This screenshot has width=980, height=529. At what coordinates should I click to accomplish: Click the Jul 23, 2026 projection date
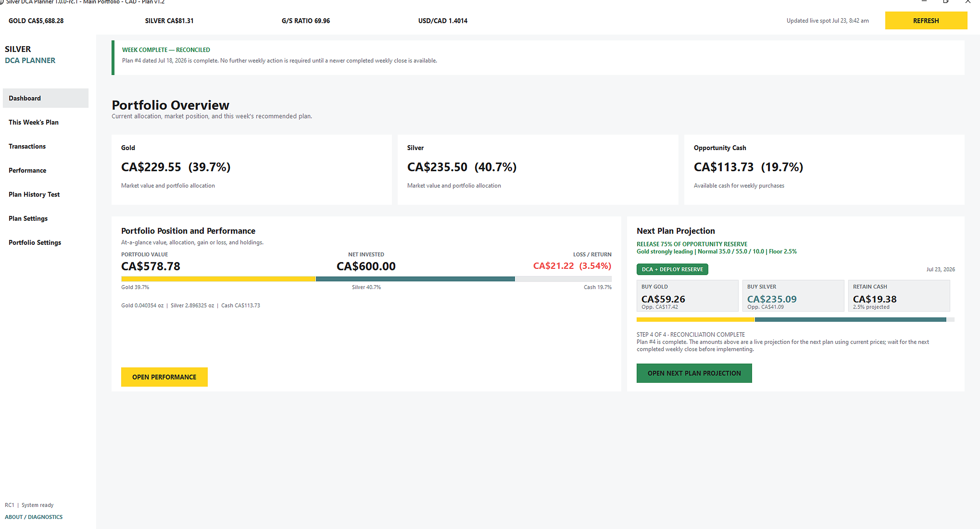pos(940,269)
